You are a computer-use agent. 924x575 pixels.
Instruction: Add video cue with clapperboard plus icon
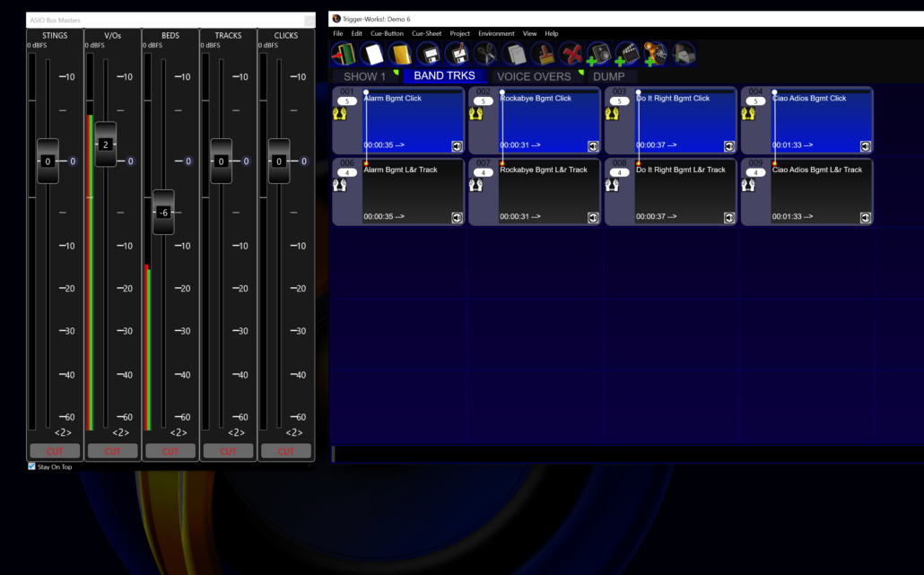coord(627,54)
